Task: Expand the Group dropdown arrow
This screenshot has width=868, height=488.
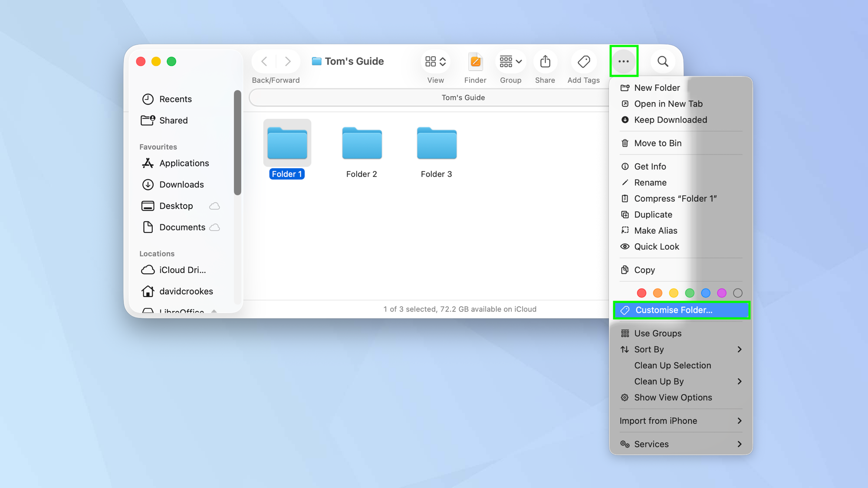Action: point(518,61)
